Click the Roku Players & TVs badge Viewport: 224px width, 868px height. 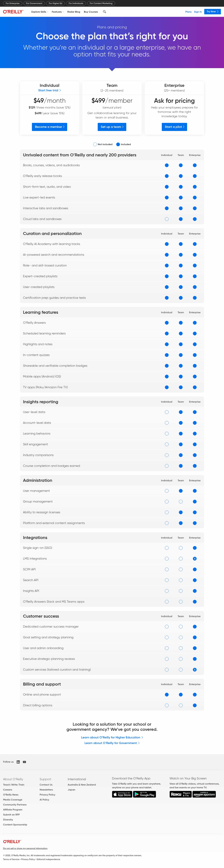[181, 794]
